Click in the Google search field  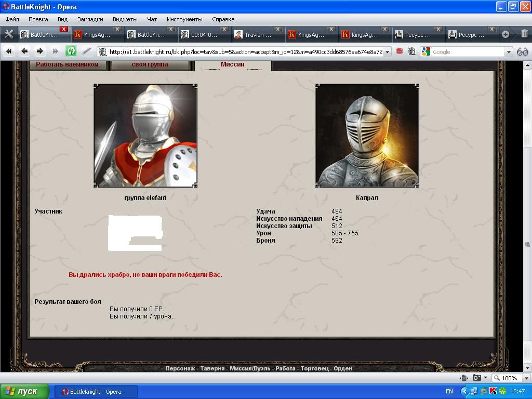[x=468, y=52]
